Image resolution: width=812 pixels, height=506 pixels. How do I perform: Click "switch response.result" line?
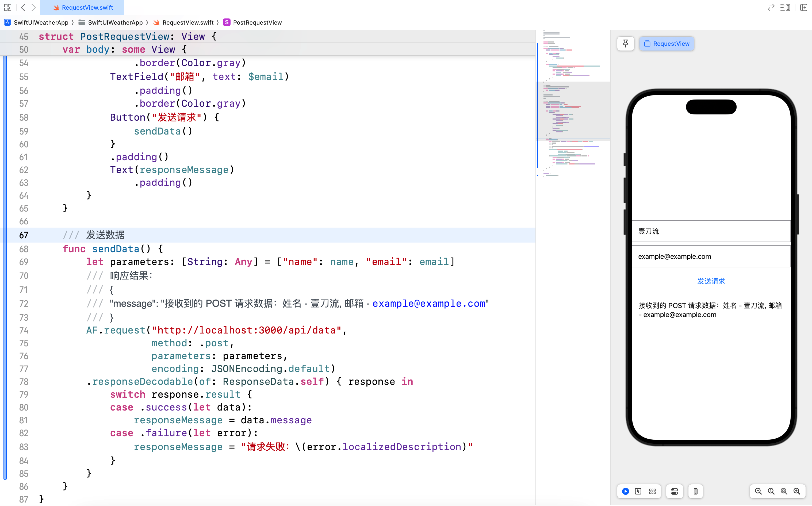(181, 394)
